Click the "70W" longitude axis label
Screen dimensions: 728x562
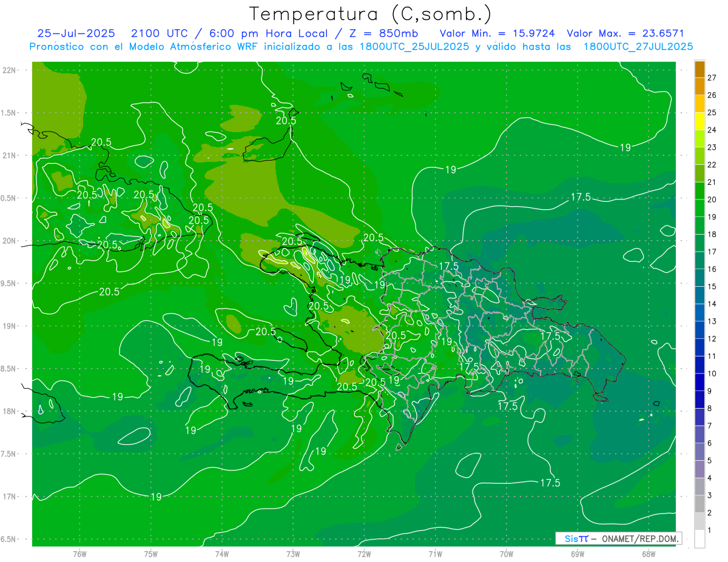click(x=507, y=554)
